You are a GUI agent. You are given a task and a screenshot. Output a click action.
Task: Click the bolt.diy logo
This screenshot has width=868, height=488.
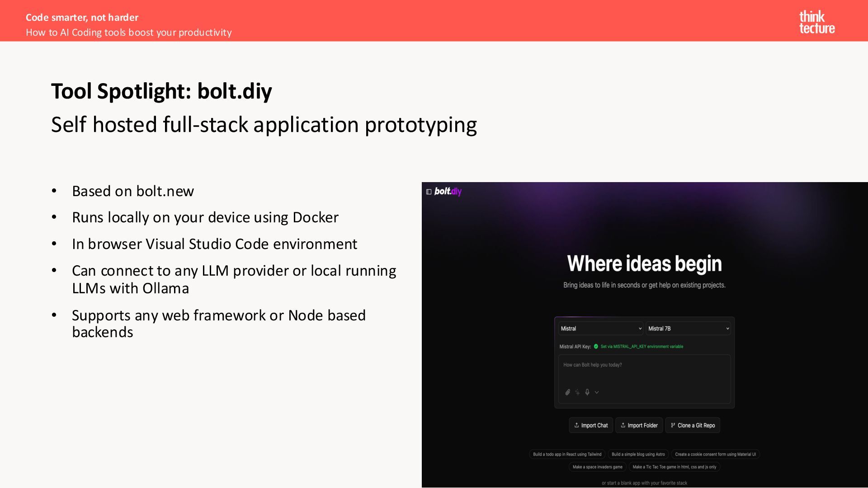click(x=448, y=191)
